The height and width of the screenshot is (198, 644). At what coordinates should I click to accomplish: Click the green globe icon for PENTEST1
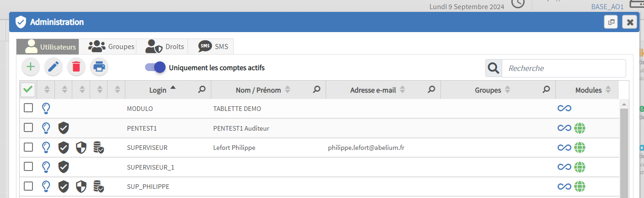(580, 128)
